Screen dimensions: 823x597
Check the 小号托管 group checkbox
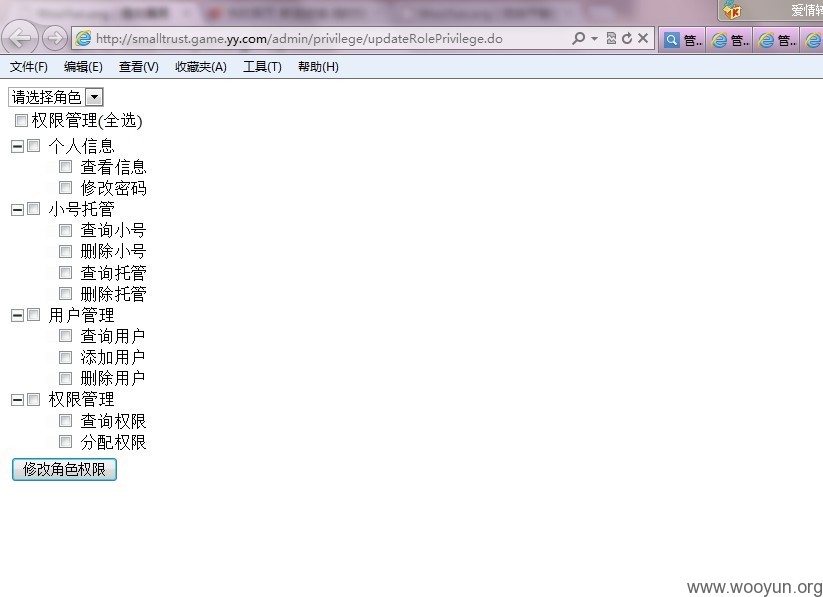34,209
